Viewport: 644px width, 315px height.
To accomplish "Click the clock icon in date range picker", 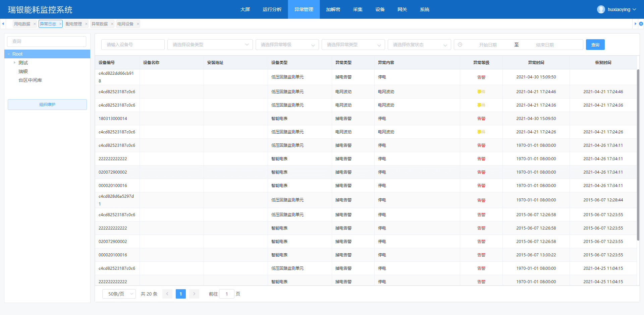I will click(x=460, y=45).
